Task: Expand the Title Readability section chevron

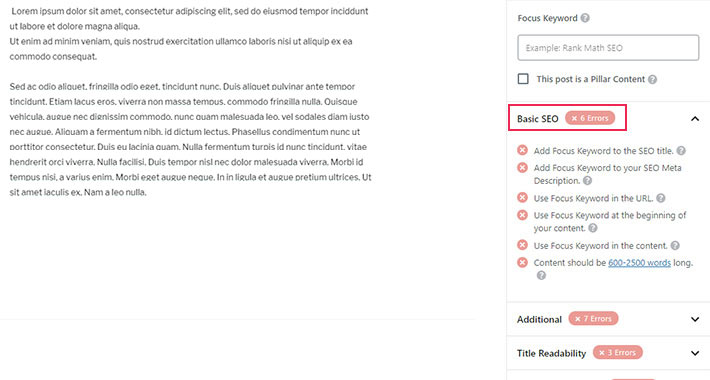Action: [695, 353]
